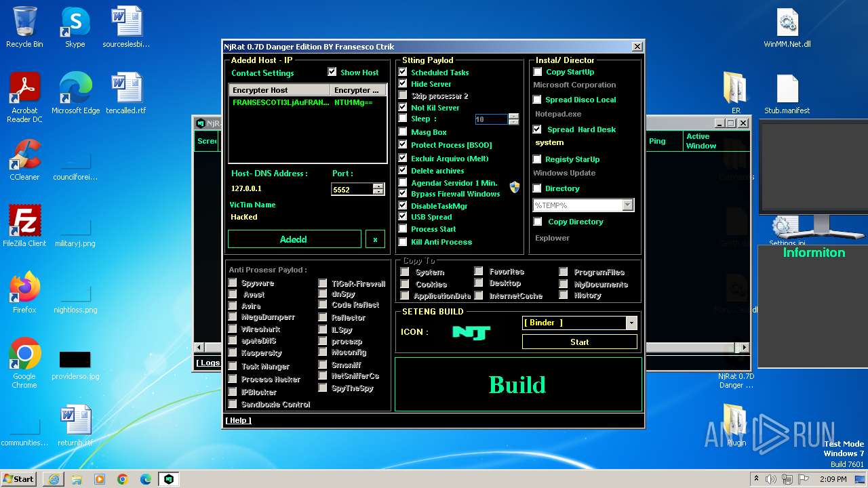This screenshot has height=488, width=868.
Task: Open the media player taskbar icon
Action: (100, 479)
